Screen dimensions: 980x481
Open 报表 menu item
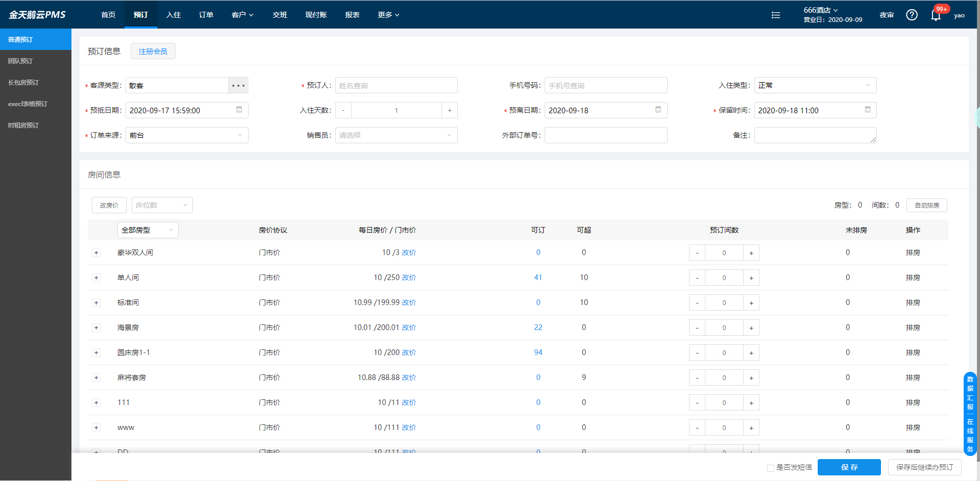point(352,15)
